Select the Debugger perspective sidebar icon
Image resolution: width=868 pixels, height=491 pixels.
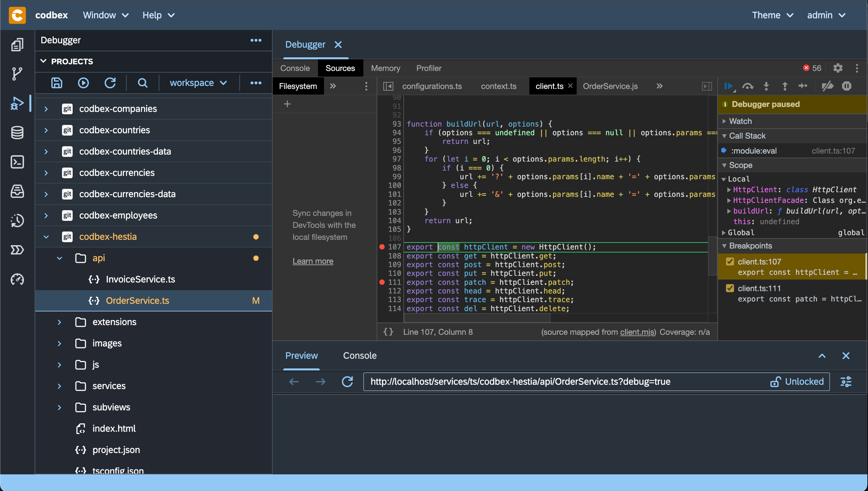17,103
